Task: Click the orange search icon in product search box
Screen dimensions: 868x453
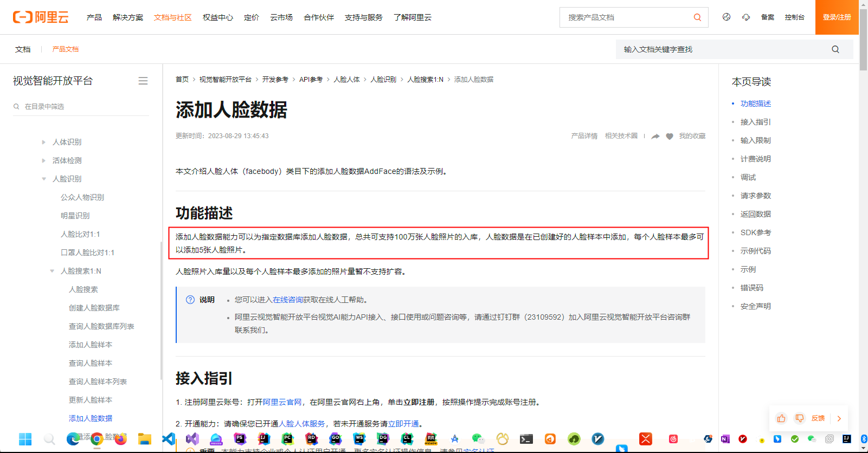Action: 697,17
